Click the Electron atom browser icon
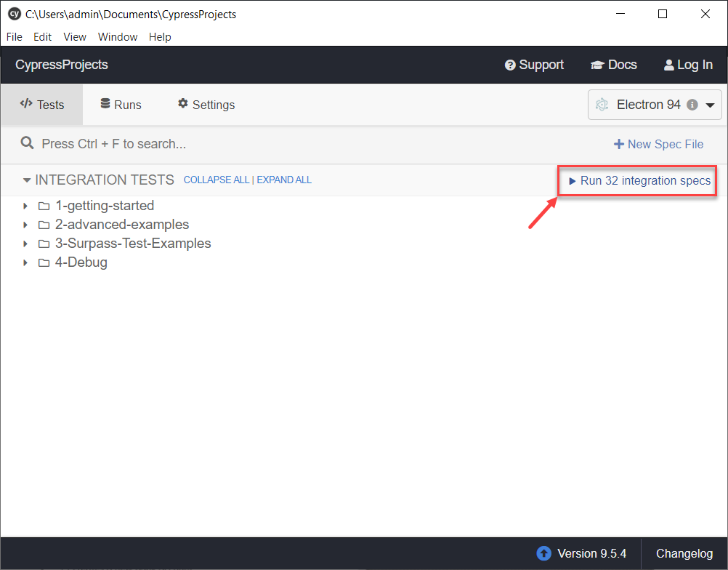Viewport: 728px width, 570px height. click(x=602, y=105)
